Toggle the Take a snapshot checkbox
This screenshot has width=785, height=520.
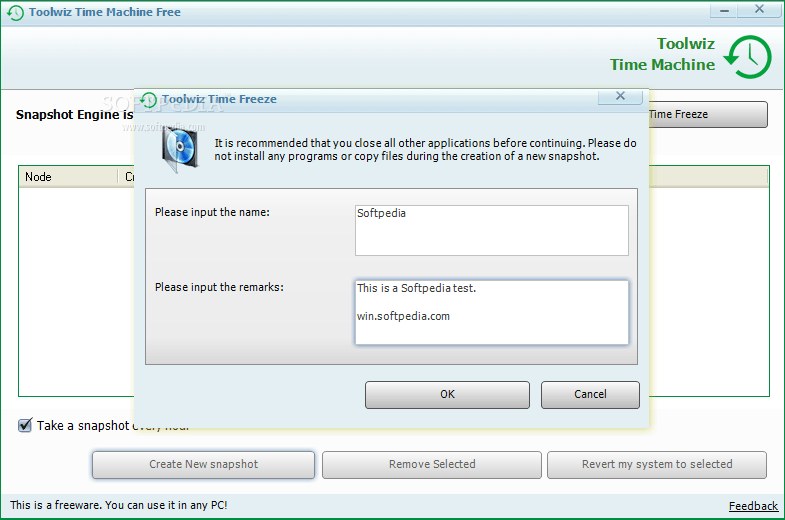tap(25, 425)
